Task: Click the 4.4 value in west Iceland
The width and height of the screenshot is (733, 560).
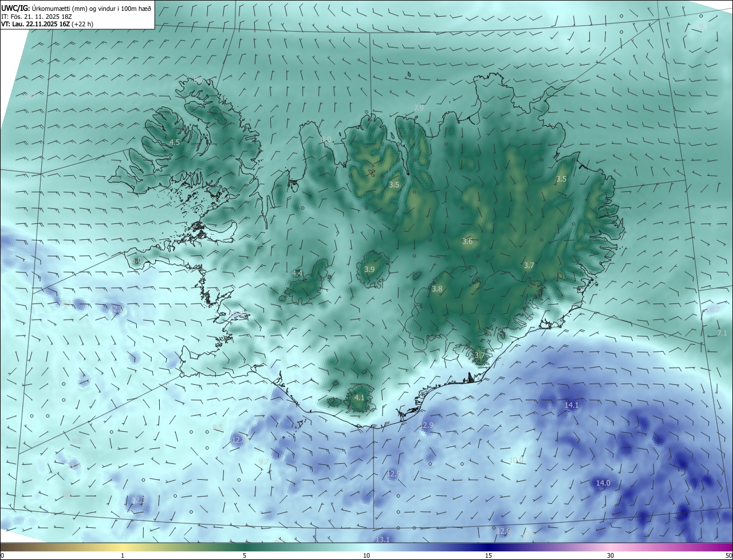Action: [x=297, y=274]
